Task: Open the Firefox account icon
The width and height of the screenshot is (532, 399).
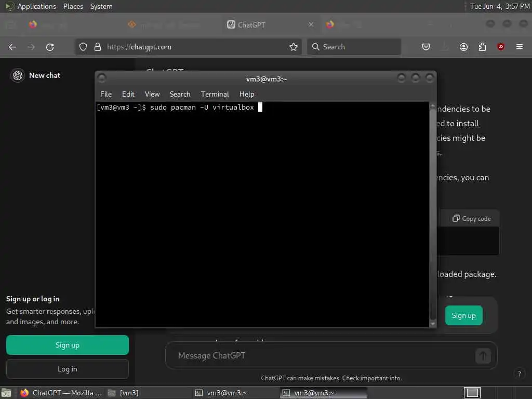Action: coord(463,47)
